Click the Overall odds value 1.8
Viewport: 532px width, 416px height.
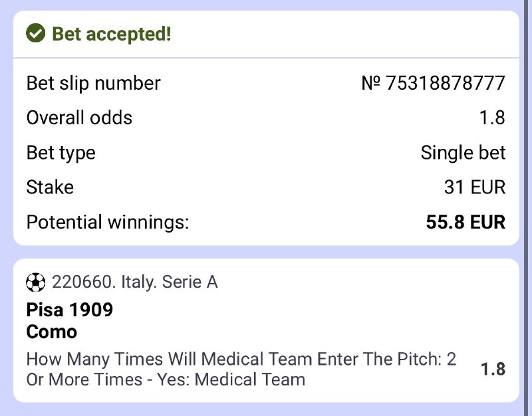pos(492,118)
